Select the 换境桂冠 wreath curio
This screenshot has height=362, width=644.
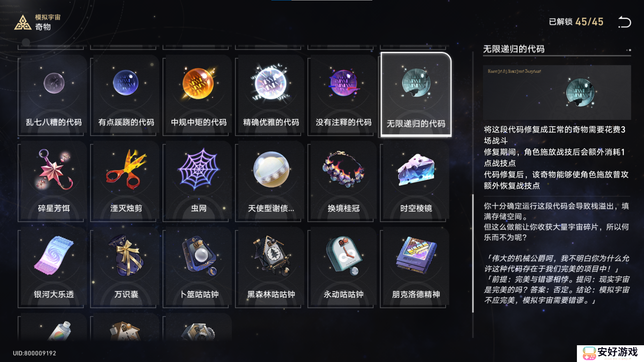[x=343, y=181]
